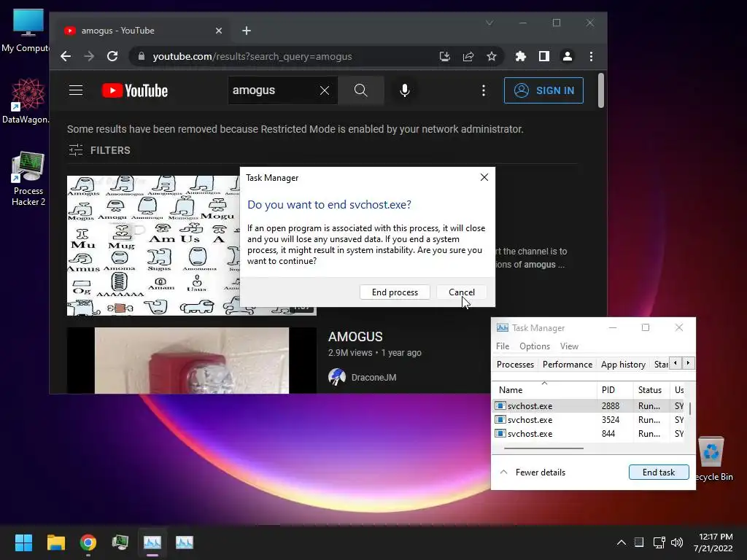
Task: Open YouTube settings three-dot menu
Action: coord(484,90)
